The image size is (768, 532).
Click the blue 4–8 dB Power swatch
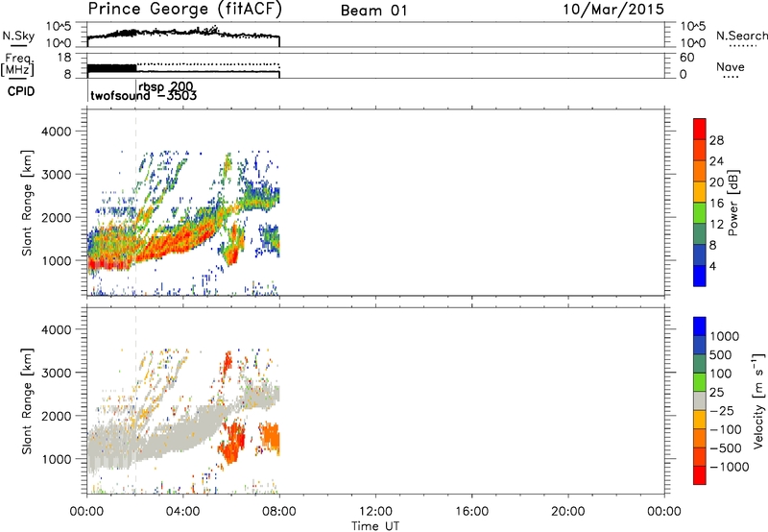click(700, 254)
